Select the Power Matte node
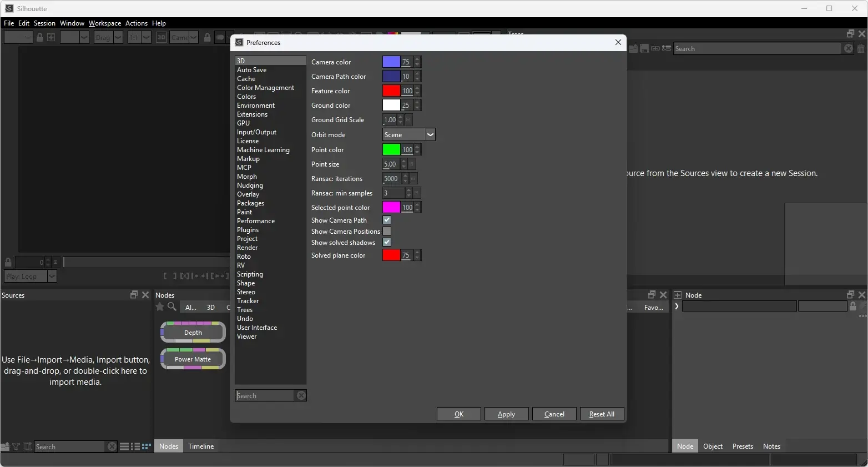The image size is (868, 467). 193,359
